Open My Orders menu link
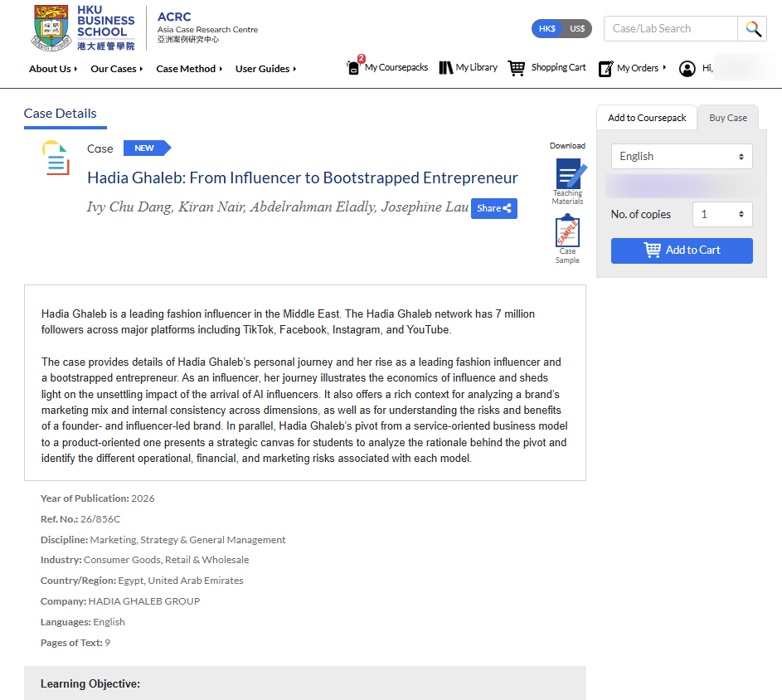The height and width of the screenshot is (700, 782). coord(641,68)
